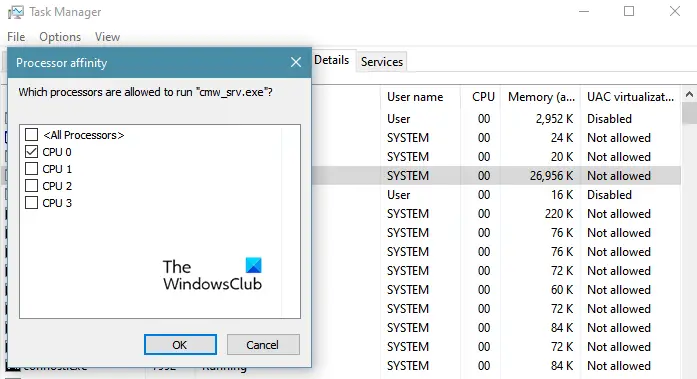The width and height of the screenshot is (697, 379).
Task: Confirm affinity with OK button
Action: pos(180,345)
